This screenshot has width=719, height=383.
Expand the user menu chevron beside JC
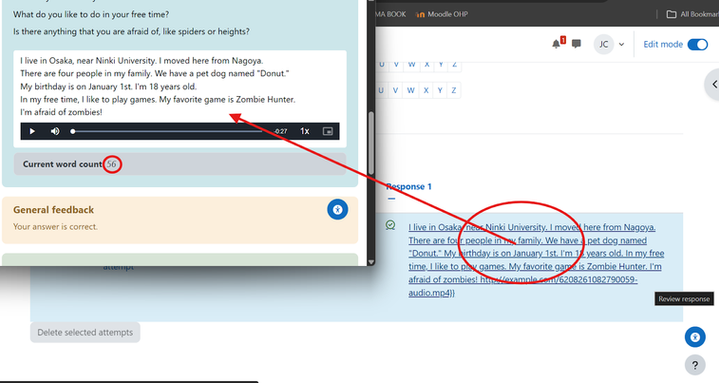pos(621,44)
